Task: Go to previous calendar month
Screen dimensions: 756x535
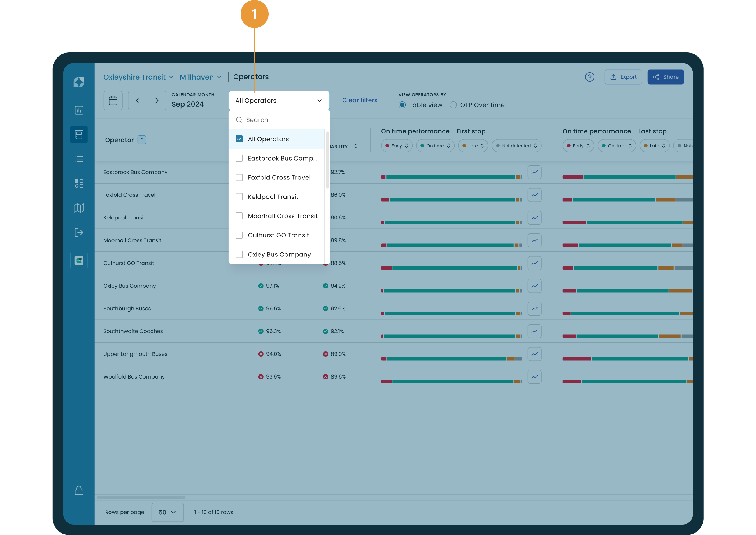Action: (x=137, y=101)
